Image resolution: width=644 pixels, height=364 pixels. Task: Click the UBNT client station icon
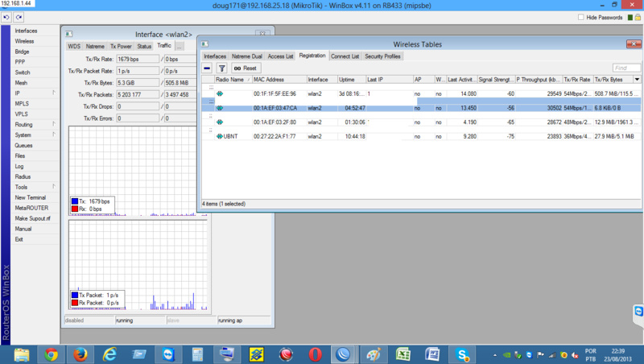(x=220, y=136)
